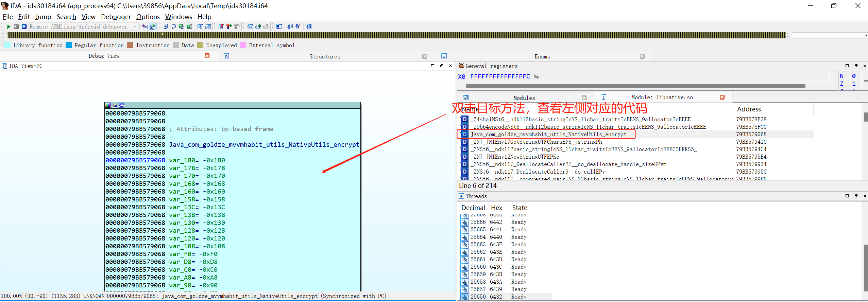
Task: Click the attach-to-process toolbar icon
Action: (x=144, y=26)
